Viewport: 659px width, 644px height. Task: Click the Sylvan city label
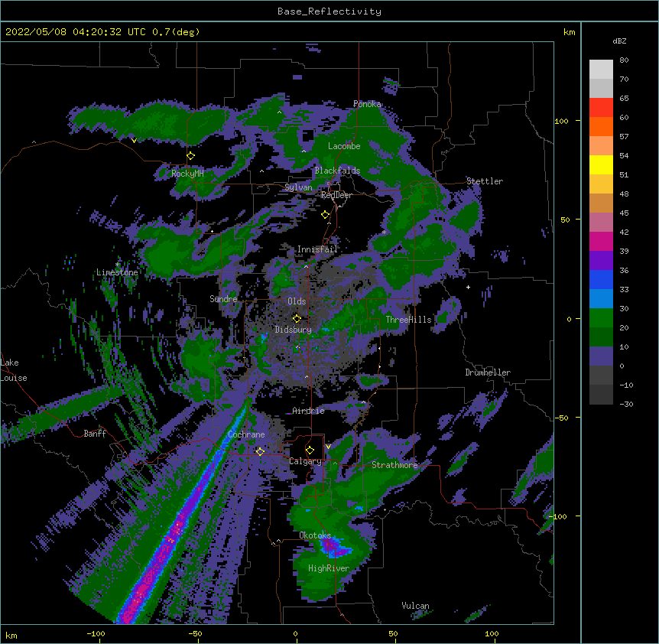pyautogui.click(x=298, y=187)
